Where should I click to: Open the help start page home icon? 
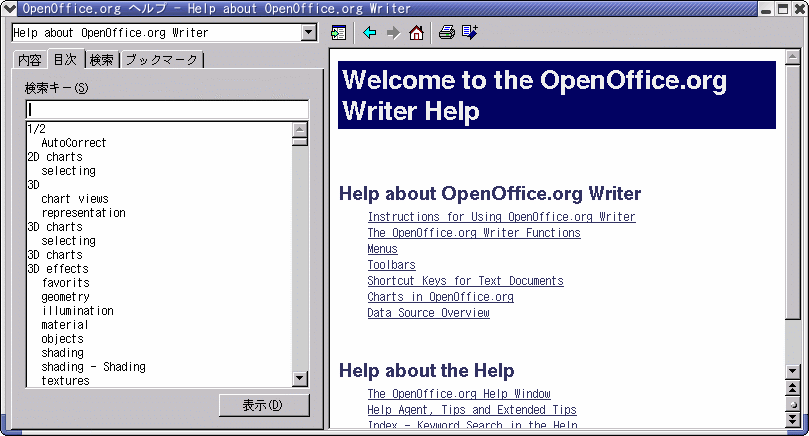[416, 33]
